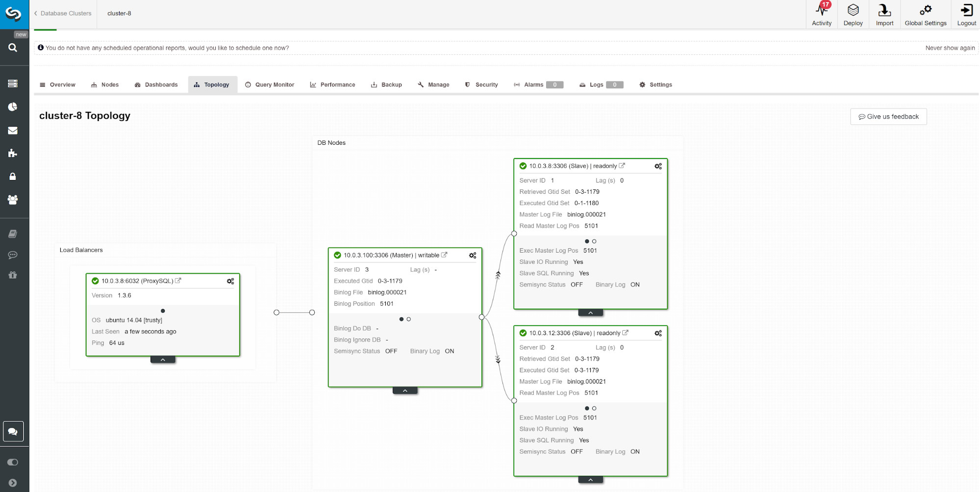Open the user management sidebar icon
Screen dimensions: 980x492
click(13, 200)
